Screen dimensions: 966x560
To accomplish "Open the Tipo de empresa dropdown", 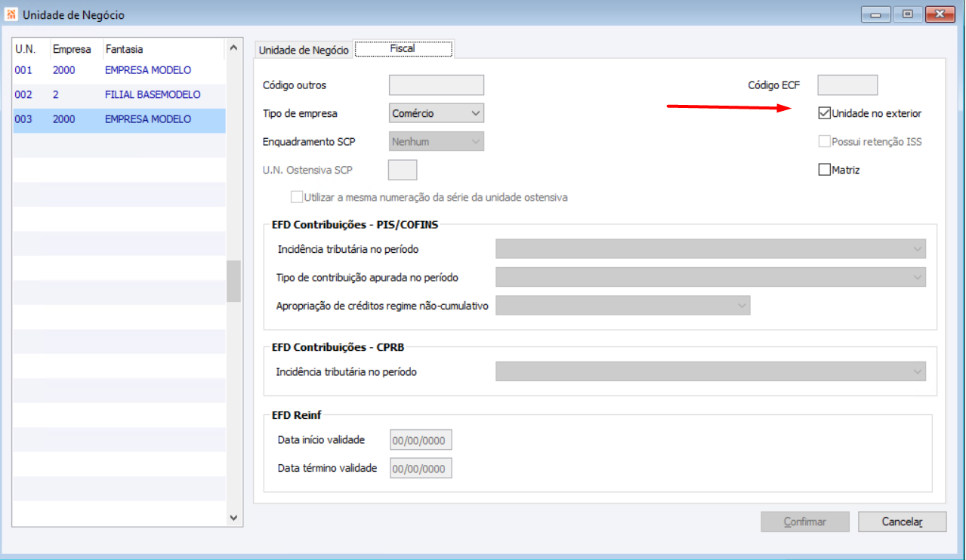I will [x=436, y=113].
